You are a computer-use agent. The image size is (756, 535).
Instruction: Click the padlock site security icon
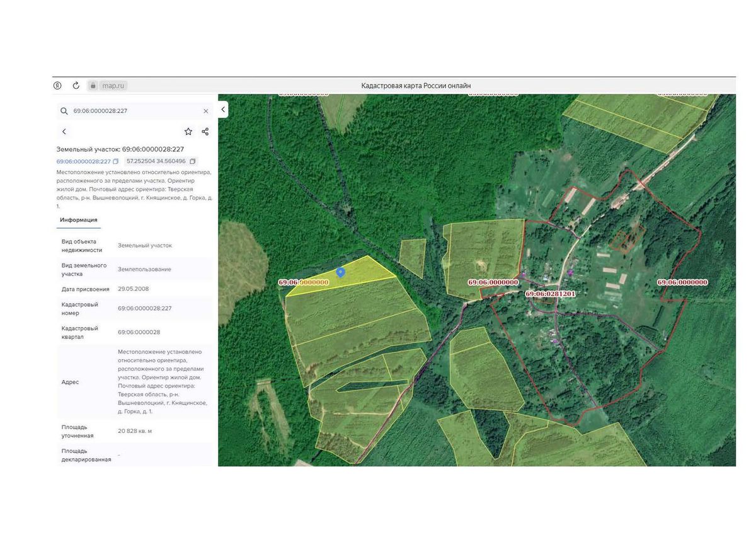click(x=93, y=86)
